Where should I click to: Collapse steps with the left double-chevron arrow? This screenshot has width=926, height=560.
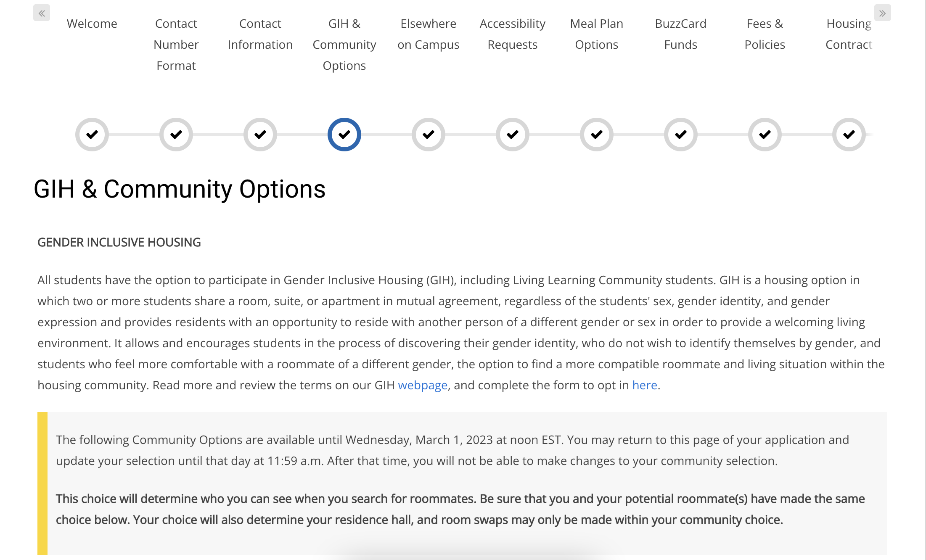click(x=42, y=13)
